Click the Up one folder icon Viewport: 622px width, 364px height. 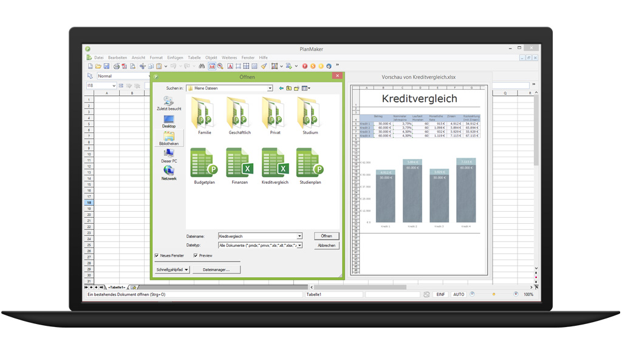point(289,89)
